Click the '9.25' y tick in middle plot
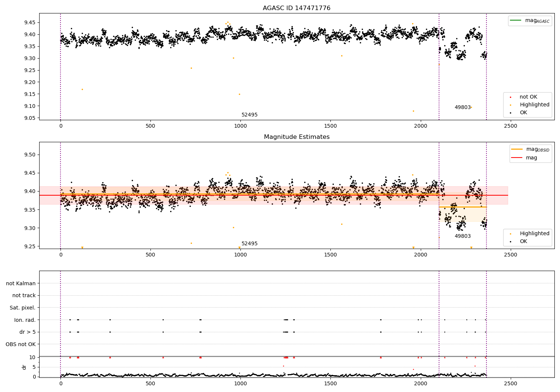The height and width of the screenshot is (392, 560). pyautogui.click(x=30, y=247)
